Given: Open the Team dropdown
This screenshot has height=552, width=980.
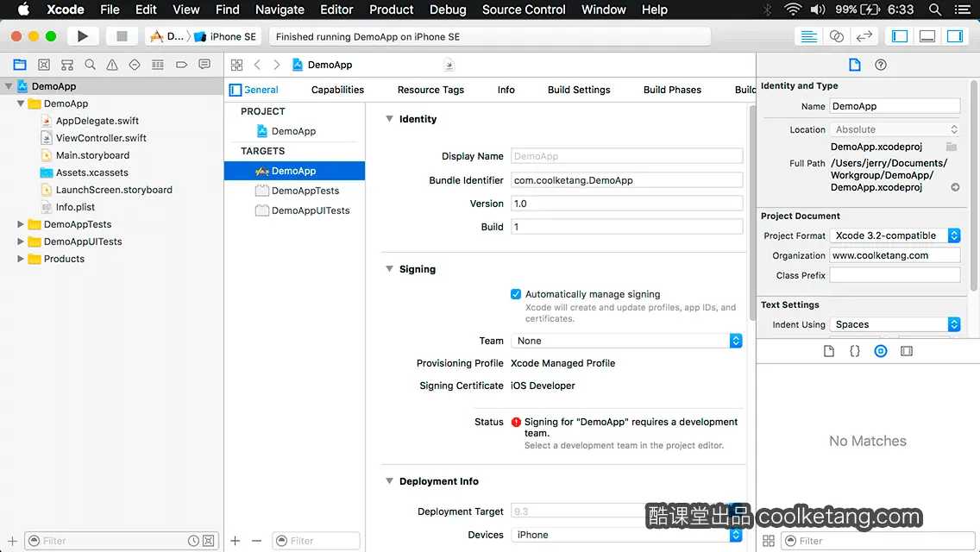Looking at the screenshot, I should [x=626, y=341].
